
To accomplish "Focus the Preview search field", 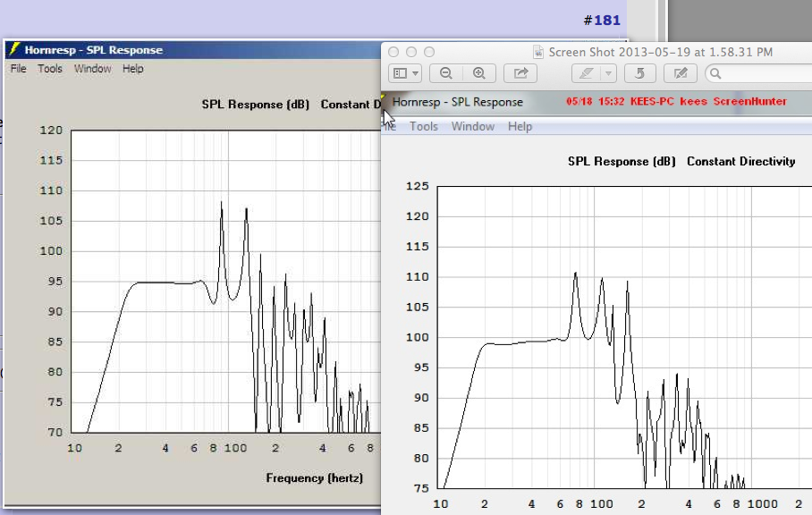I will (758, 73).
